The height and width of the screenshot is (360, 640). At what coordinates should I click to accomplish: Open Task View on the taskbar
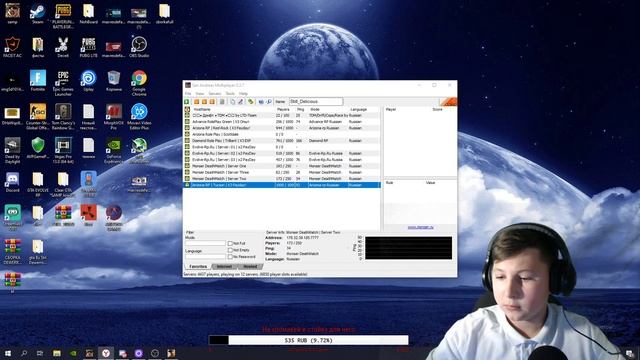(40, 353)
